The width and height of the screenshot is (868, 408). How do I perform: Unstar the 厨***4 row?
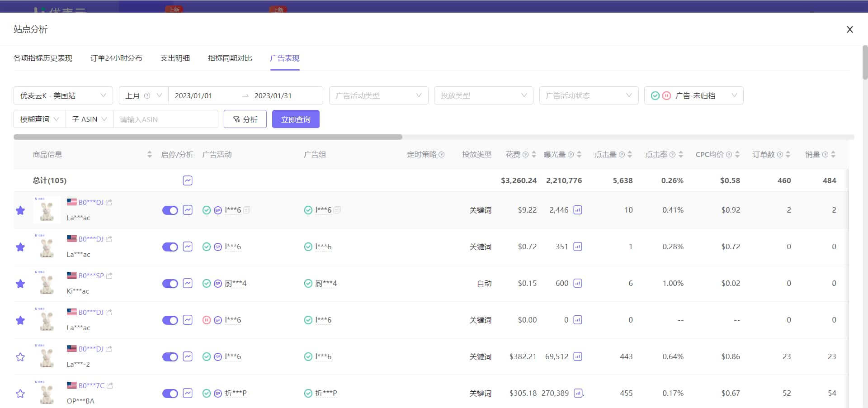[x=20, y=284]
